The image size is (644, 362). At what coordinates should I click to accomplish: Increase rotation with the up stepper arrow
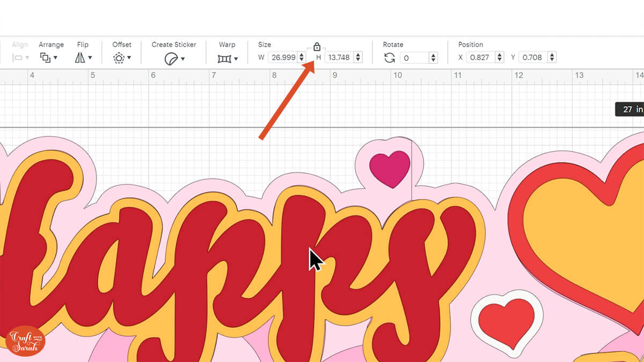click(434, 55)
